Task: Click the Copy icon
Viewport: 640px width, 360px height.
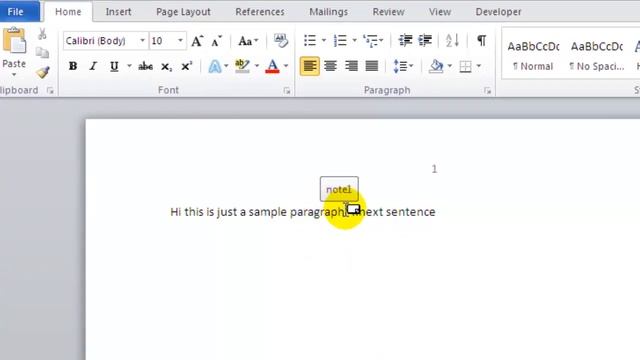Action: click(x=42, y=53)
